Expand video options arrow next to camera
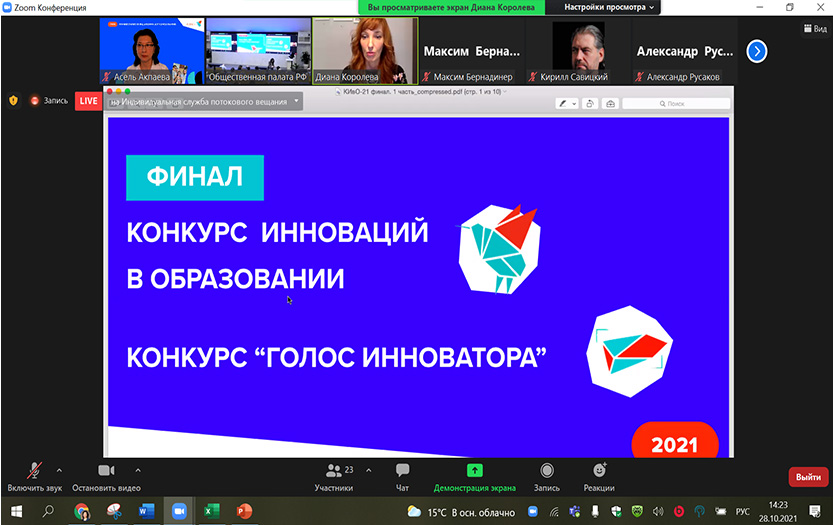Image resolution: width=833 pixels, height=525 pixels. (138, 470)
